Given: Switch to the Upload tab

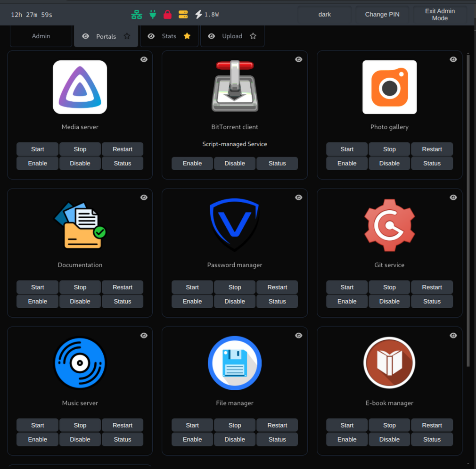Looking at the screenshot, I should 232,36.
